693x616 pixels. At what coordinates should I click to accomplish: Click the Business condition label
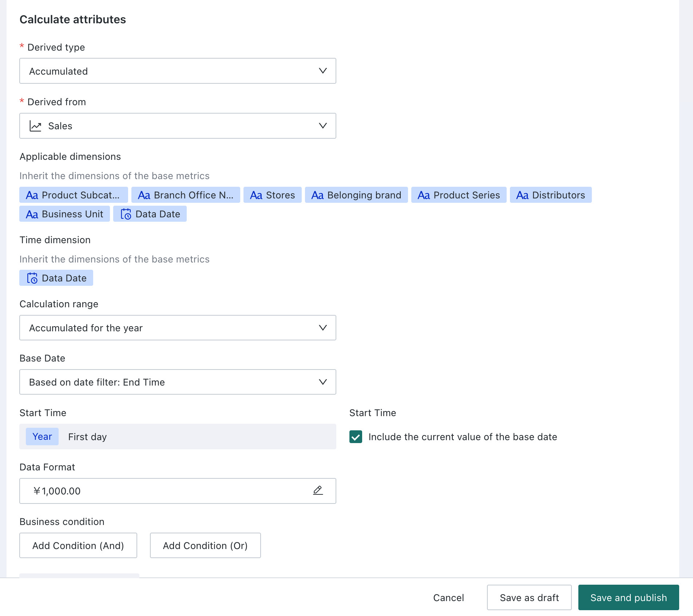(62, 522)
